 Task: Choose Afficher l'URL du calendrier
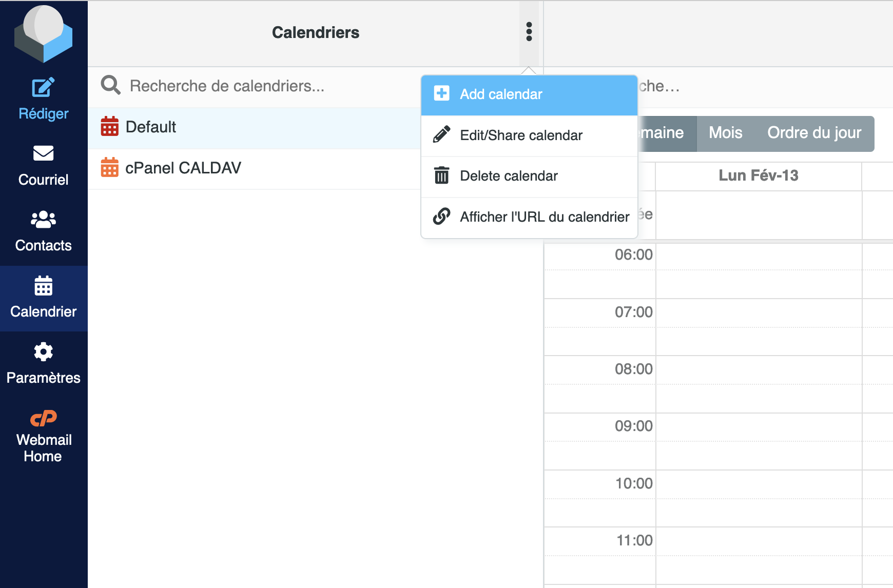point(529,217)
